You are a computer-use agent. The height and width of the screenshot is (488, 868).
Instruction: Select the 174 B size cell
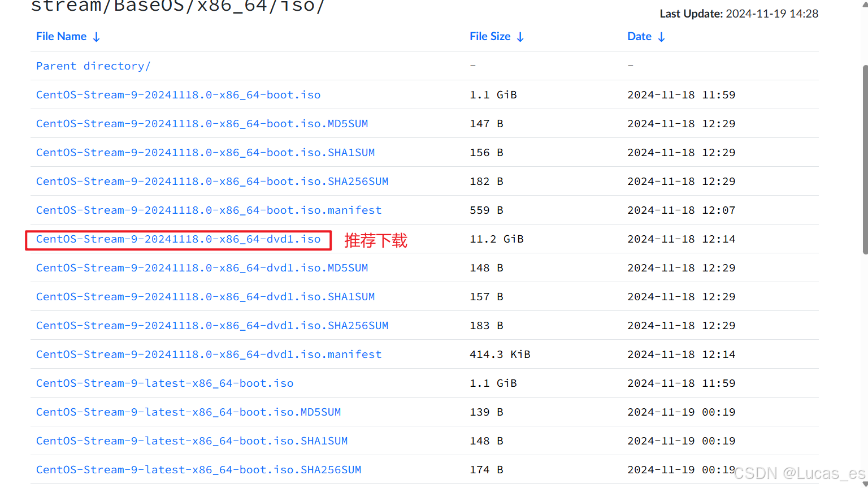tap(487, 469)
